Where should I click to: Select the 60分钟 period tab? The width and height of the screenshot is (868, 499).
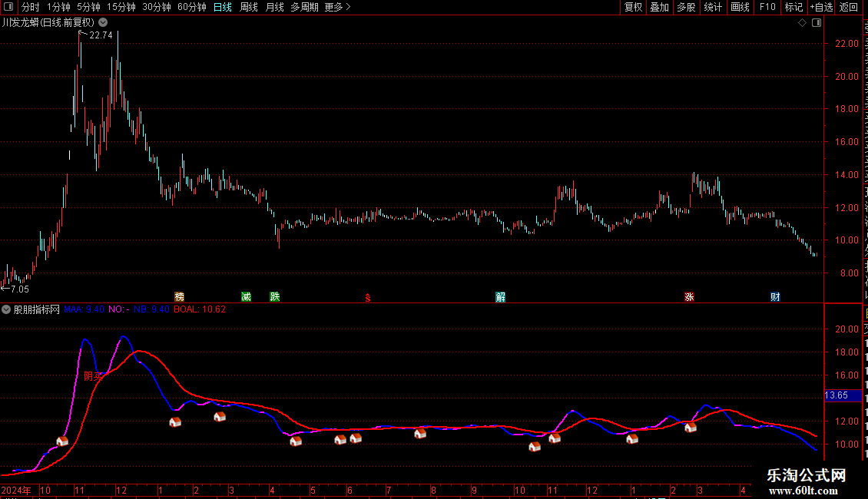click(192, 7)
